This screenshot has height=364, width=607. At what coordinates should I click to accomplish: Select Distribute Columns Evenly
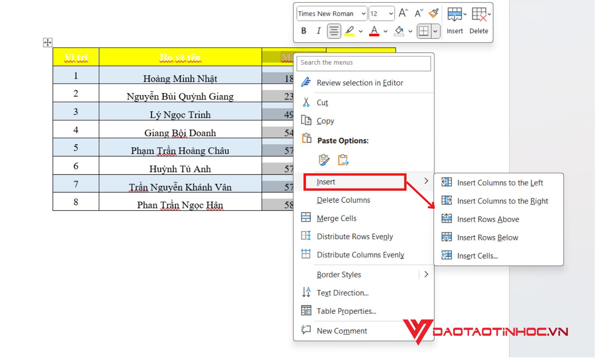pyautogui.click(x=363, y=254)
